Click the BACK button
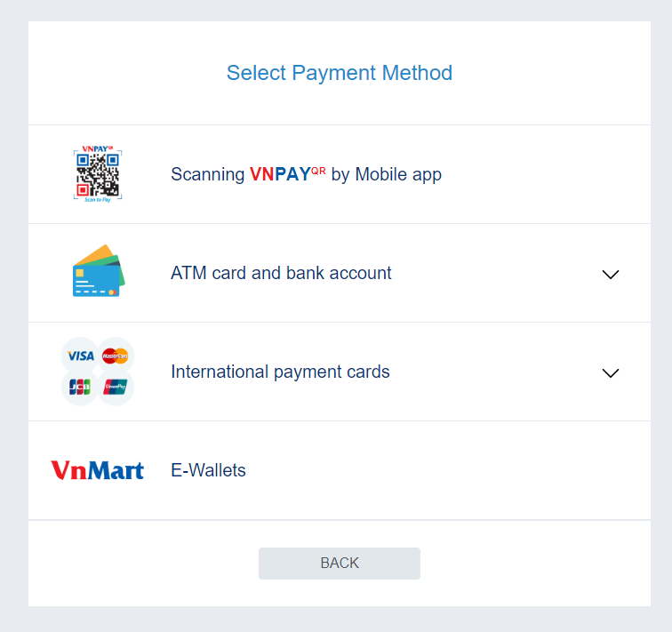Viewport: 672px width, 632px height. coord(340,563)
